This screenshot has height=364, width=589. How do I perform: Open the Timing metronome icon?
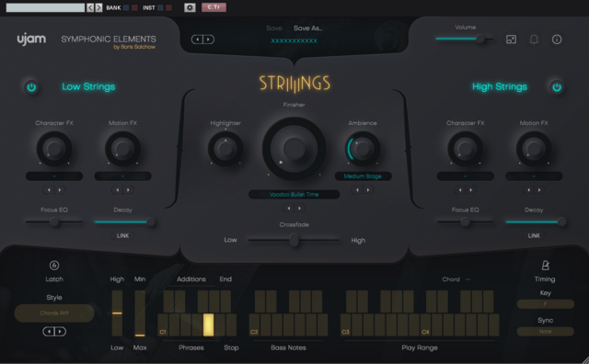tap(545, 266)
